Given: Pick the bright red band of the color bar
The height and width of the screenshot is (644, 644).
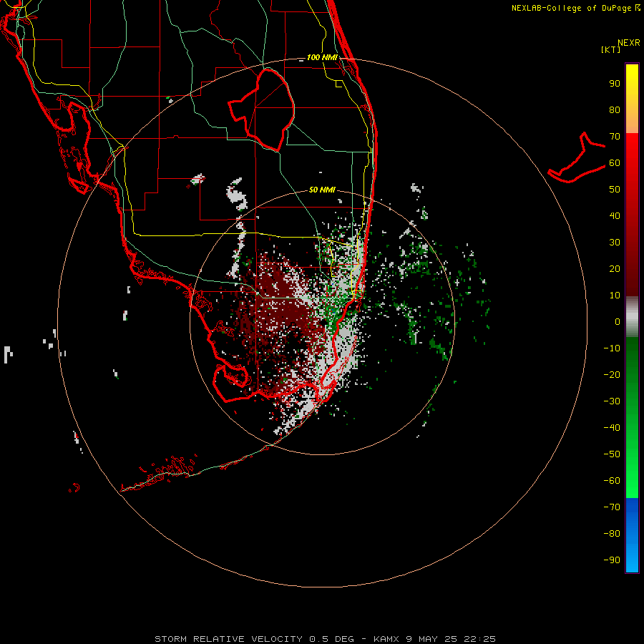Looking at the screenshot, I should [x=632, y=150].
